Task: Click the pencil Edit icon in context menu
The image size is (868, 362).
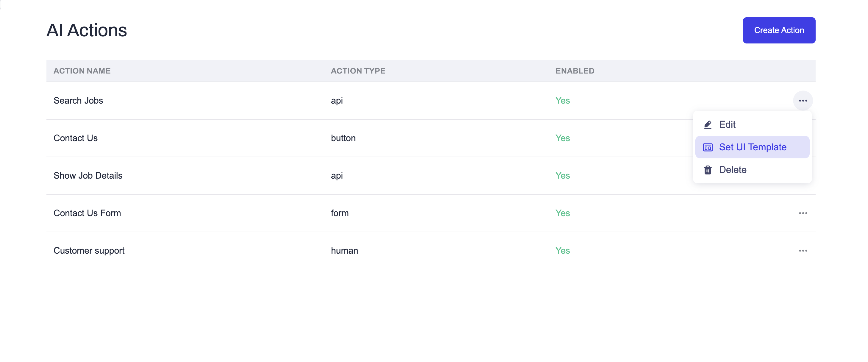Action: click(708, 124)
